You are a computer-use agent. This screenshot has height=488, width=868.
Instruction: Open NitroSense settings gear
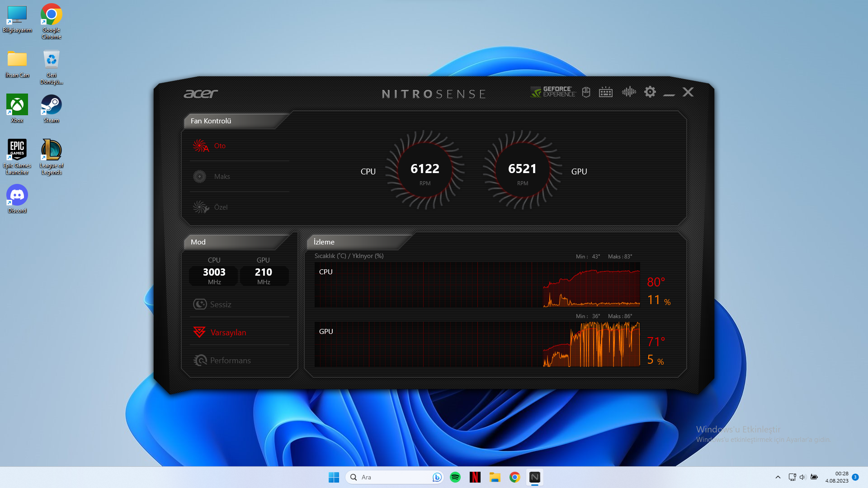point(650,92)
